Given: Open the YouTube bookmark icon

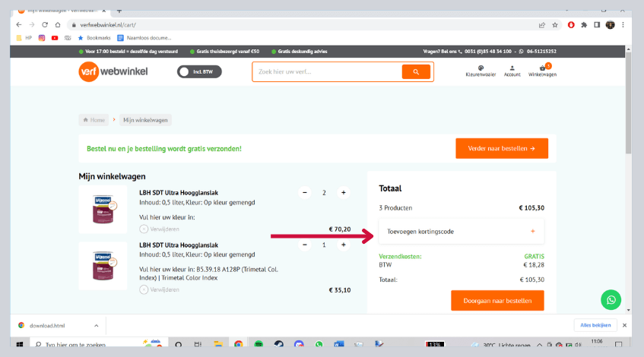Looking at the screenshot, I should click(55, 38).
